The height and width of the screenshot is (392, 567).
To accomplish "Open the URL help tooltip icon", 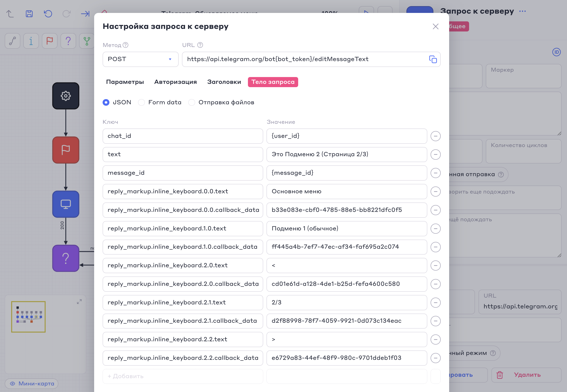I will (x=200, y=45).
